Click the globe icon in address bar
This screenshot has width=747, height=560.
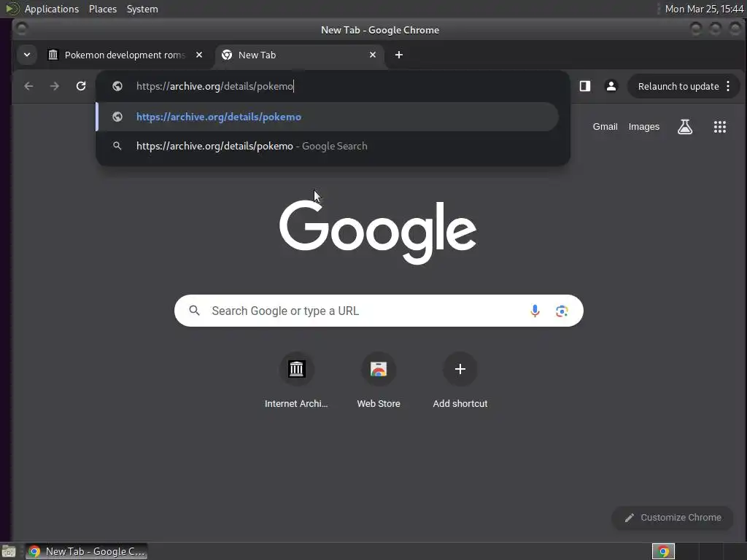tap(117, 86)
